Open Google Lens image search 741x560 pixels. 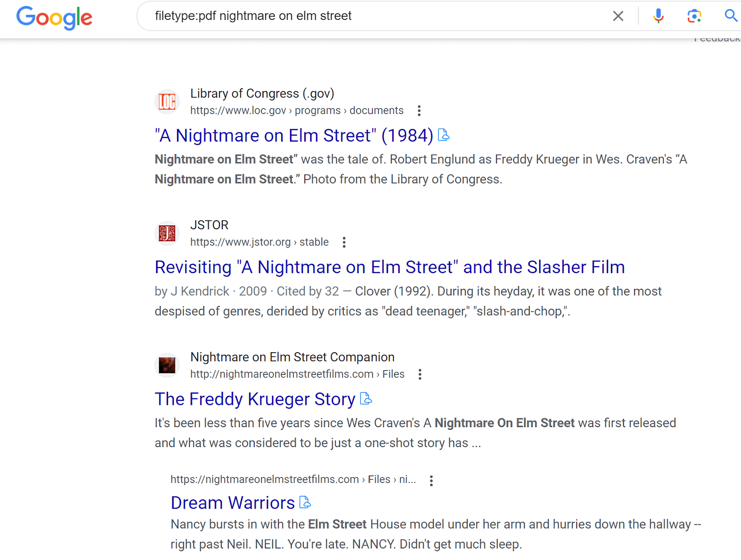694,16
